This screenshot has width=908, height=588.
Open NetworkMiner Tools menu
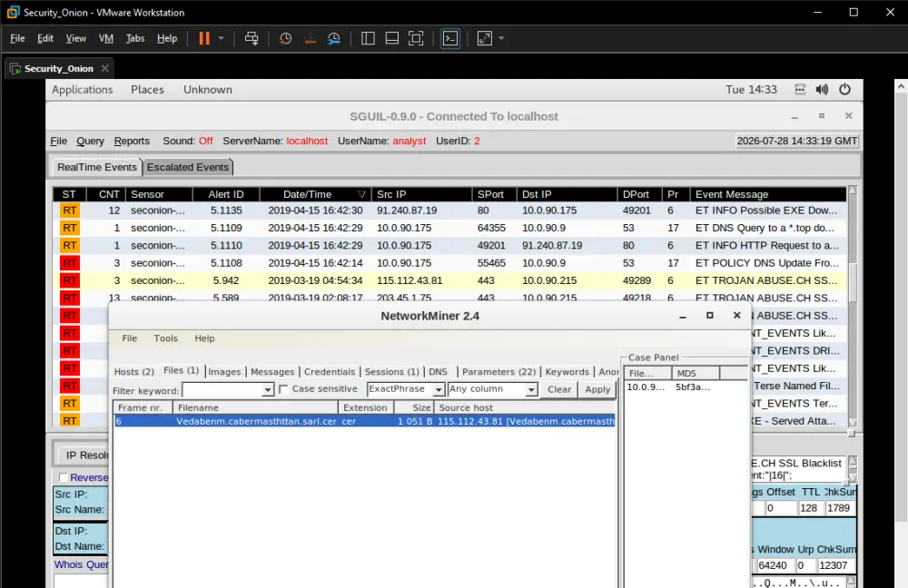165,338
